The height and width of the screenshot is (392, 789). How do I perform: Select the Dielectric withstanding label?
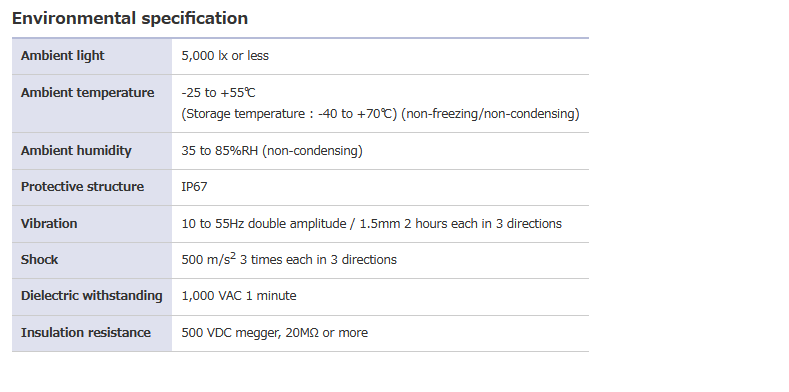[92, 296]
